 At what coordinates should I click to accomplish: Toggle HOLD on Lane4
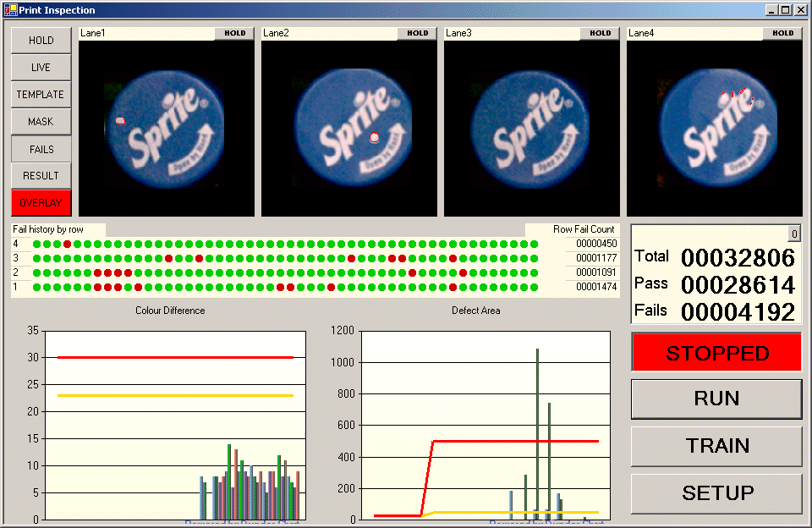782,34
